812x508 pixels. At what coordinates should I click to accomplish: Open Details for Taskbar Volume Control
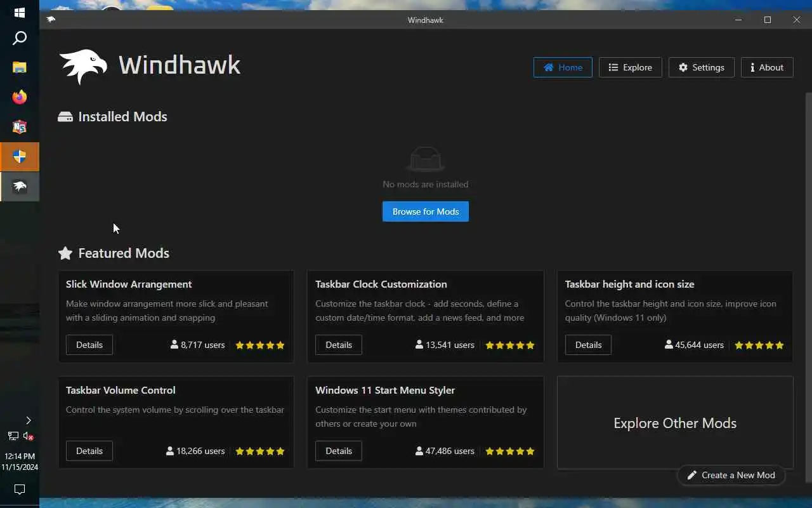pyautogui.click(x=89, y=451)
